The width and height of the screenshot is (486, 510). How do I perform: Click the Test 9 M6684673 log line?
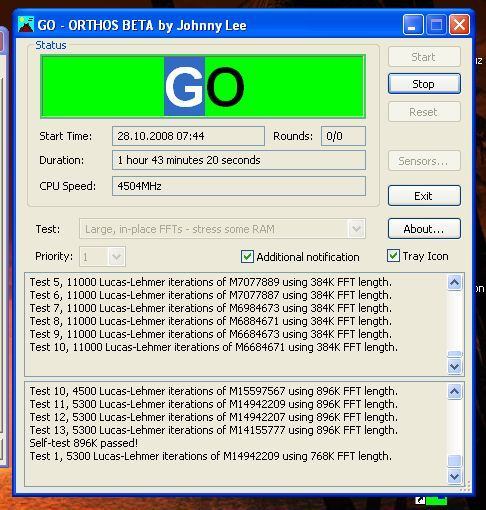click(211, 334)
